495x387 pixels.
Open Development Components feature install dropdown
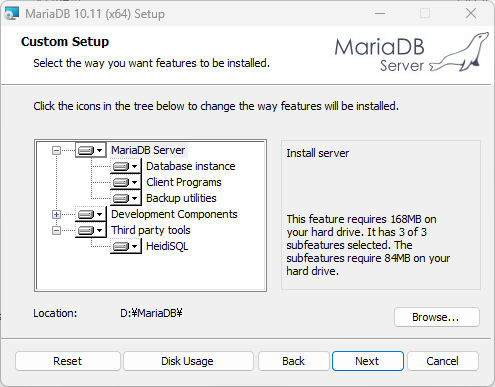[x=90, y=214]
